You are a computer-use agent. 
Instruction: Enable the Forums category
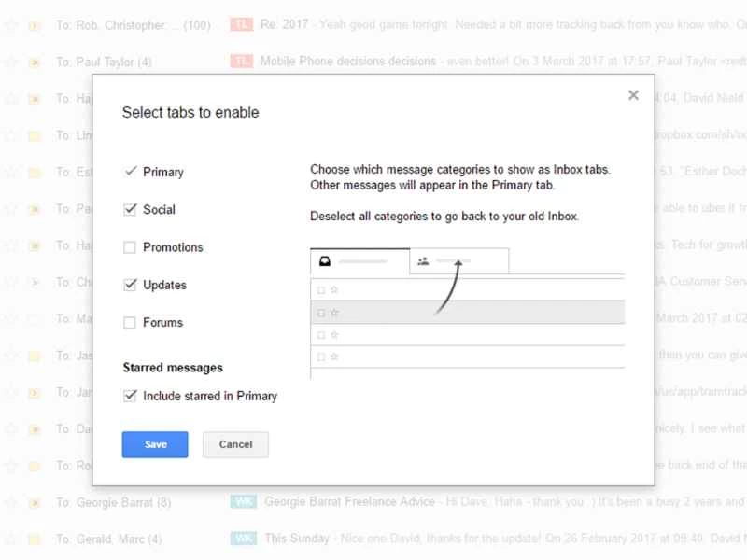131,322
